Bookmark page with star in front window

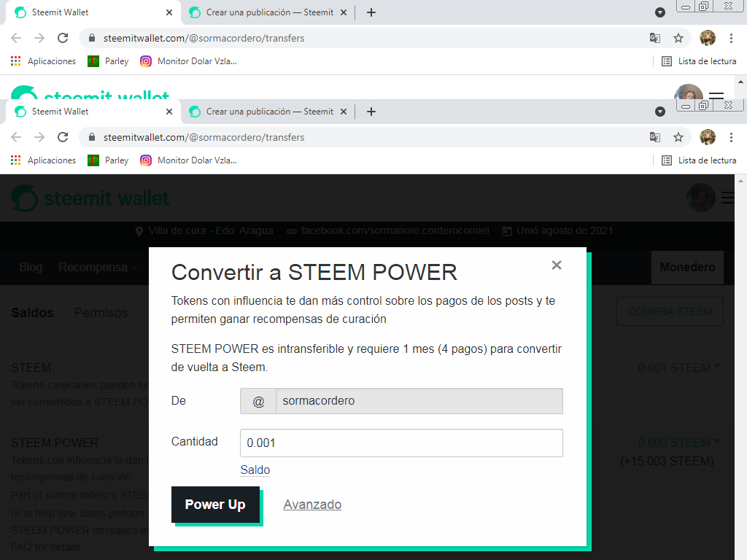678,137
